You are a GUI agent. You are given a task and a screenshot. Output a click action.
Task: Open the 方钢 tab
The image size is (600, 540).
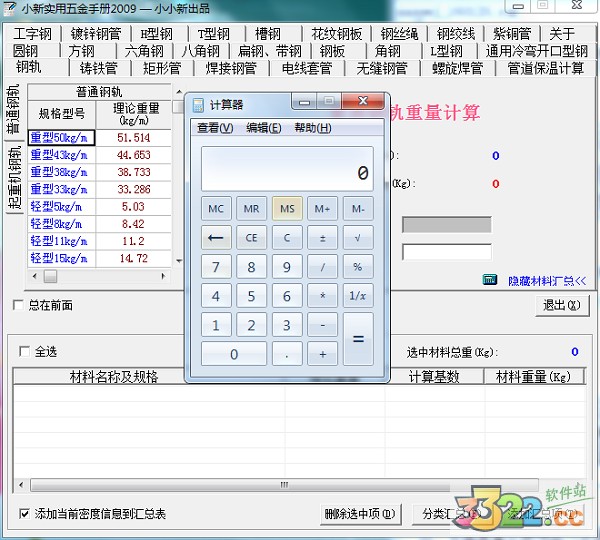pos(82,51)
